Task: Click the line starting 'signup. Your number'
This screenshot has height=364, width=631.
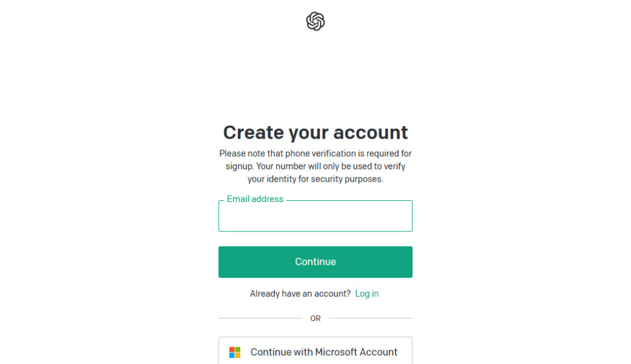Action: coord(315,166)
